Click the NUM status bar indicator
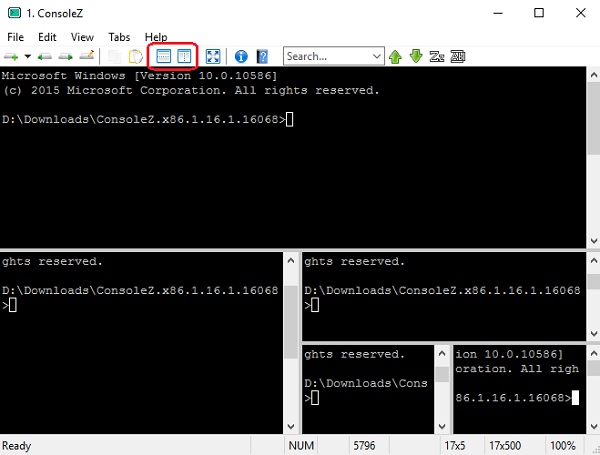Viewport: 600px width, 455px height. (301, 445)
